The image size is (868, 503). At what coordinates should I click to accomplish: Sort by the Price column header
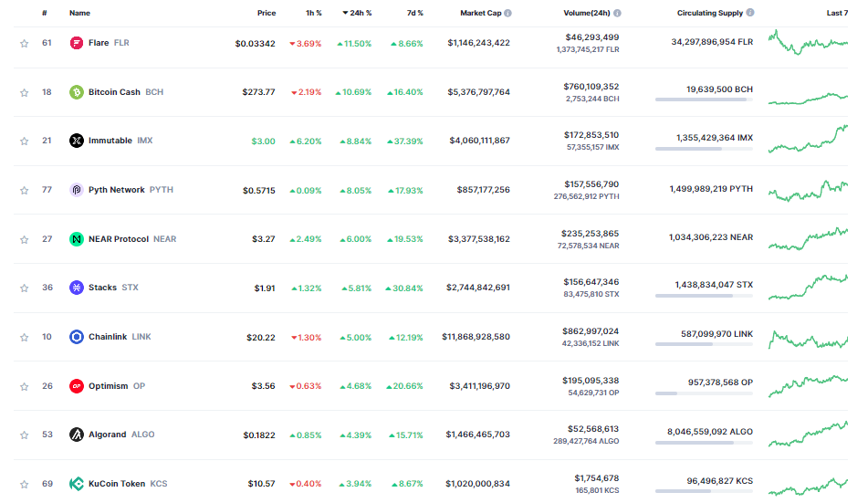pyautogui.click(x=267, y=13)
